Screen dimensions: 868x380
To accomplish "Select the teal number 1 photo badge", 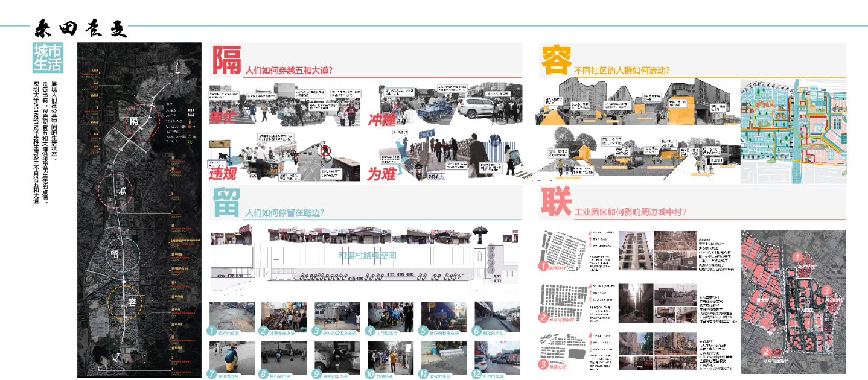I will click(x=211, y=331).
